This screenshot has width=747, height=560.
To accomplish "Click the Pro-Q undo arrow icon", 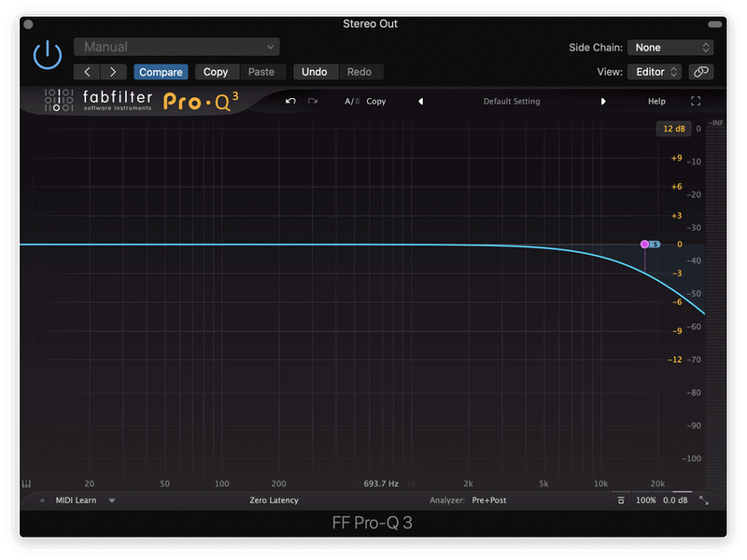I will [290, 101].
